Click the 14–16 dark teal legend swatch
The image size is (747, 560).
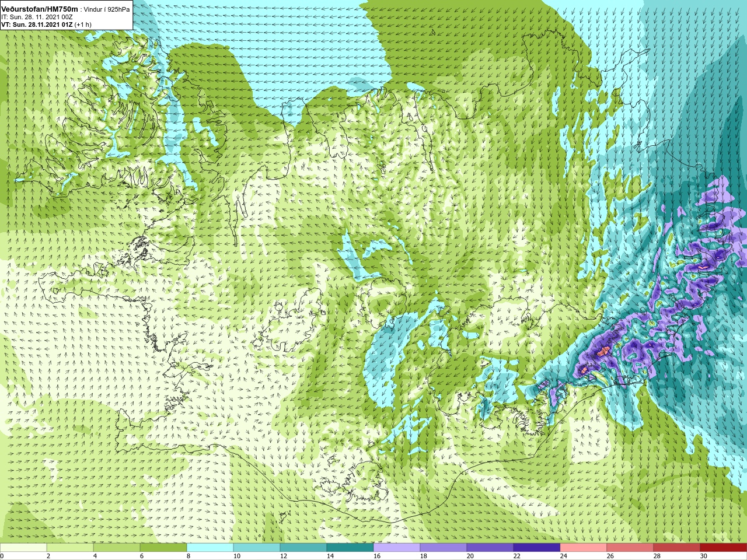[350, 548]
